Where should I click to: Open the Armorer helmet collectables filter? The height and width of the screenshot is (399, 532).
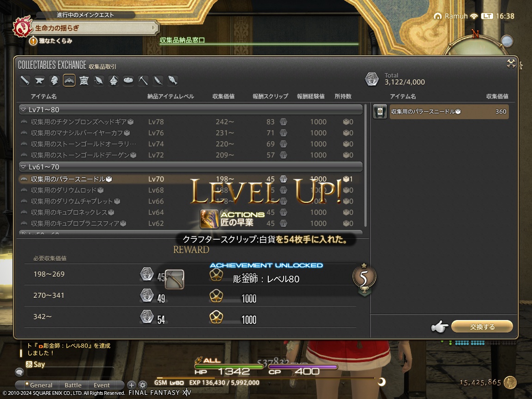(54, 80)
